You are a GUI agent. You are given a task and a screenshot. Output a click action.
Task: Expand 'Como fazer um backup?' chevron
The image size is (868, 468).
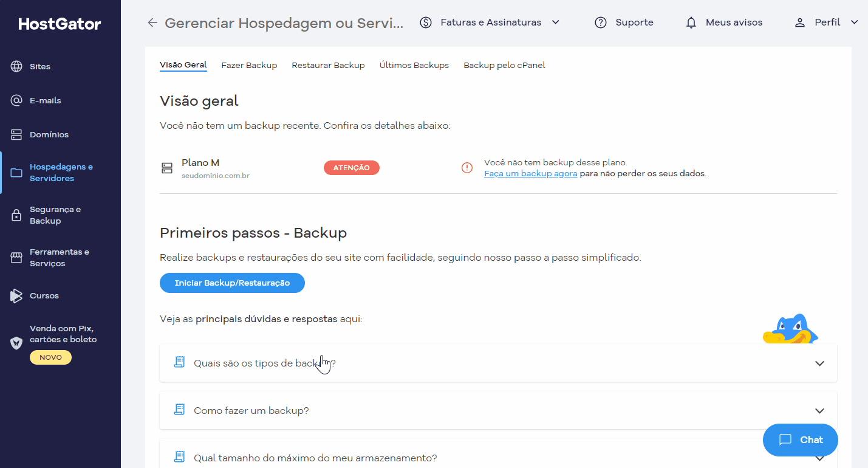[819, 411]
